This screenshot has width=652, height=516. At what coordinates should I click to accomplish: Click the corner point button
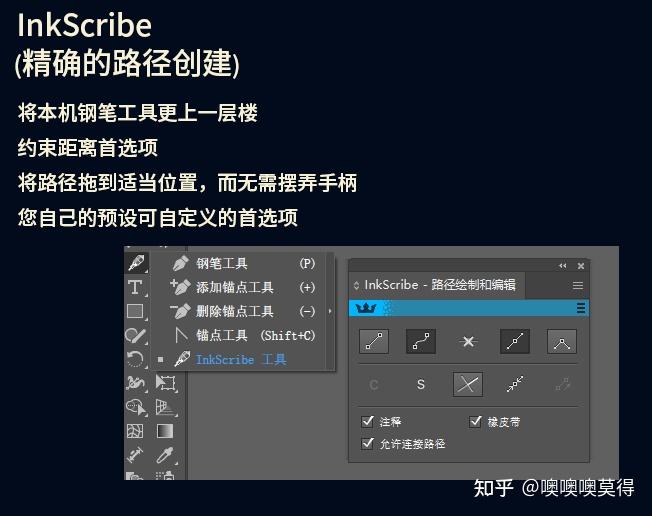point(562,341)
